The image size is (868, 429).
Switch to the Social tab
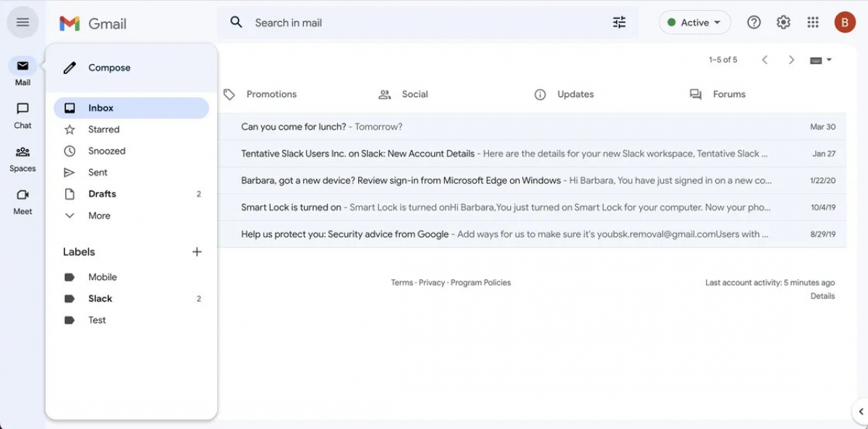(404, 94)
